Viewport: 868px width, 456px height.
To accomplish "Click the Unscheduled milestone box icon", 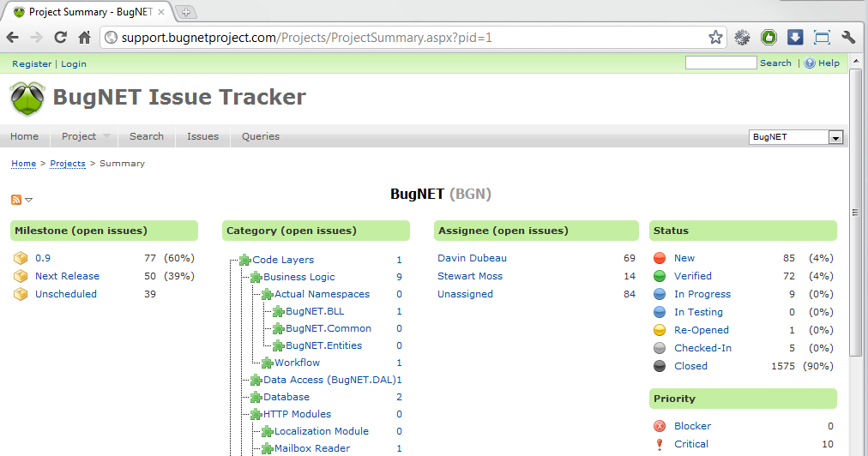I will pyautogui.click(x=21, y=294).
